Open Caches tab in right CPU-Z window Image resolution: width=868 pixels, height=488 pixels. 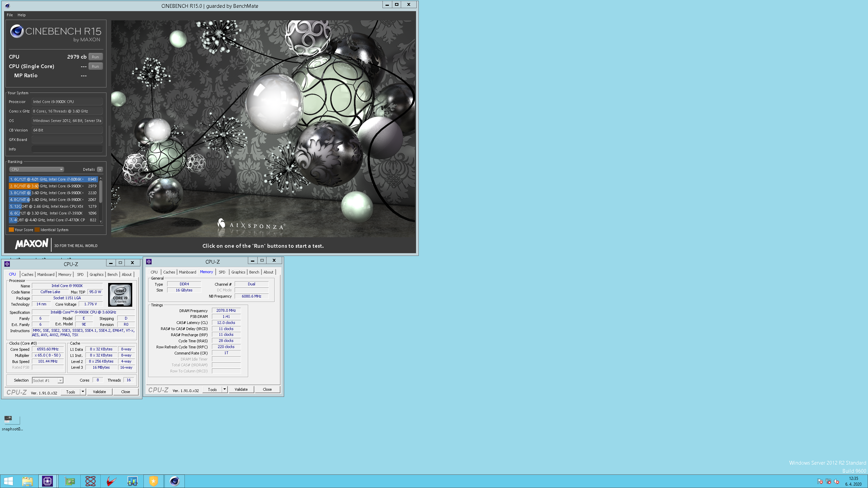coord(169,272)
